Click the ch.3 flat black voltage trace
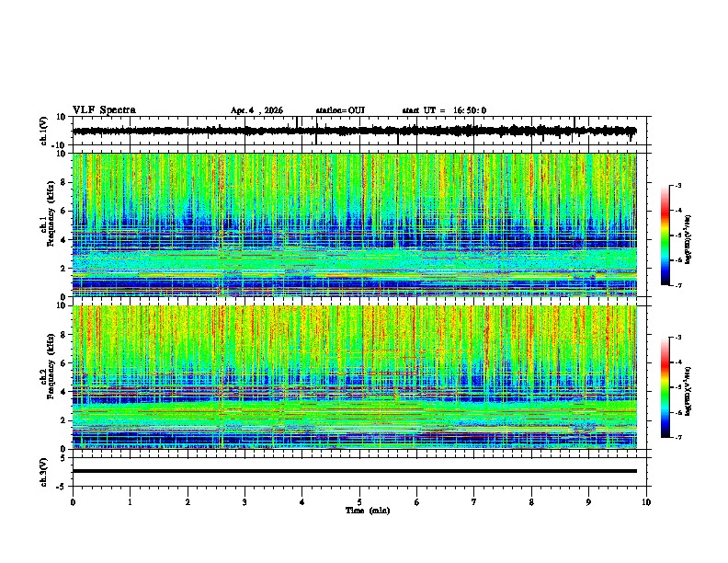This screenshot has height=563, width=728. (354, 471)
